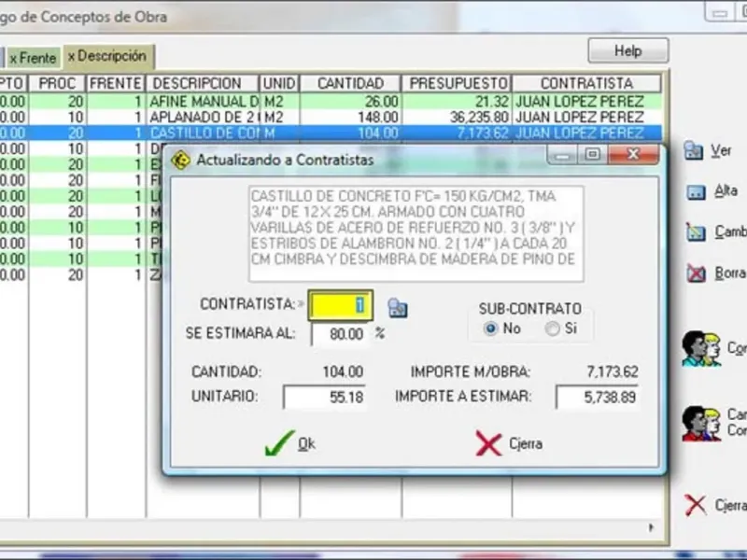Maximize the Actualizando a Contratistas dialog
747x560 pixels.
click(592, 154)
